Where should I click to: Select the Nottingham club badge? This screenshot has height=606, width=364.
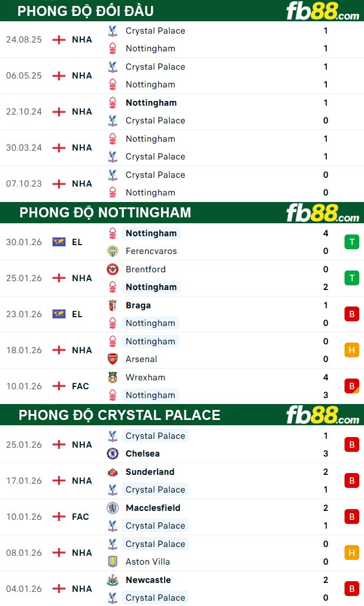(x=113, y=48)
